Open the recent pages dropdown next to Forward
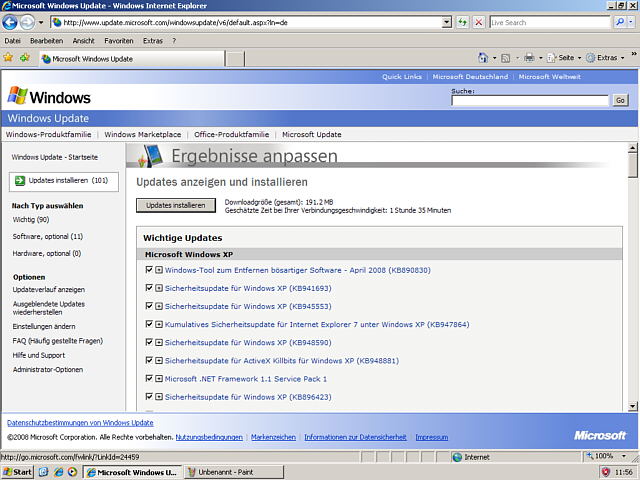Screen dimensions: 640x480 pos(41,22)
